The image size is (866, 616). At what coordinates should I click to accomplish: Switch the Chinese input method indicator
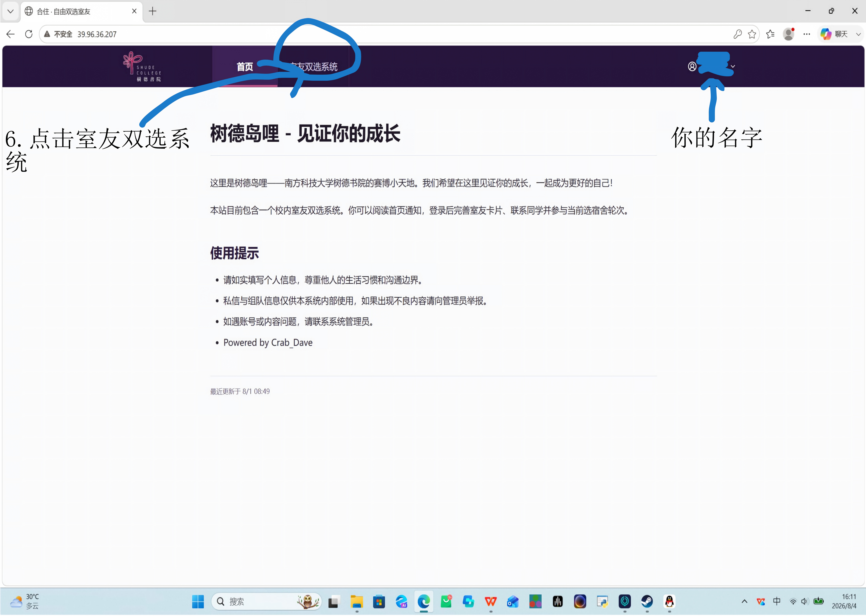click(x=777, y=602)
